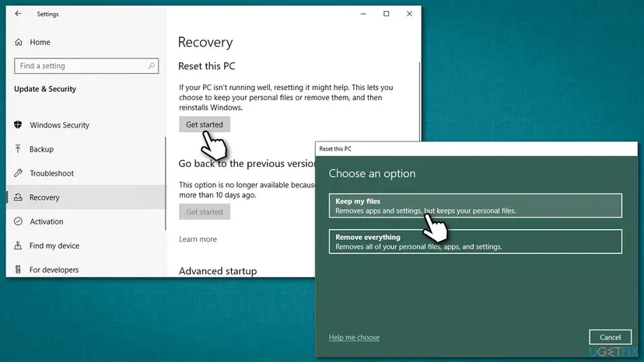Click the Settings window title text
Screen dimensions: 644x362
47,14
